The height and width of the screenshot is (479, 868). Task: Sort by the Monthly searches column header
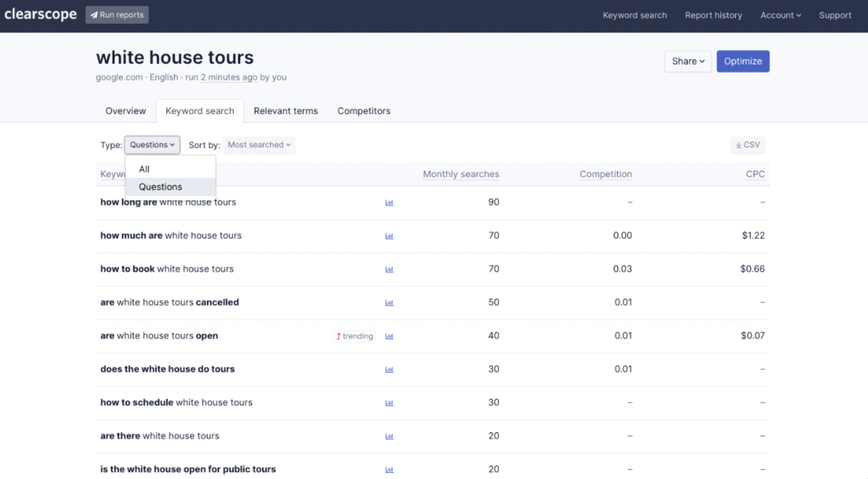coord(461,174)
